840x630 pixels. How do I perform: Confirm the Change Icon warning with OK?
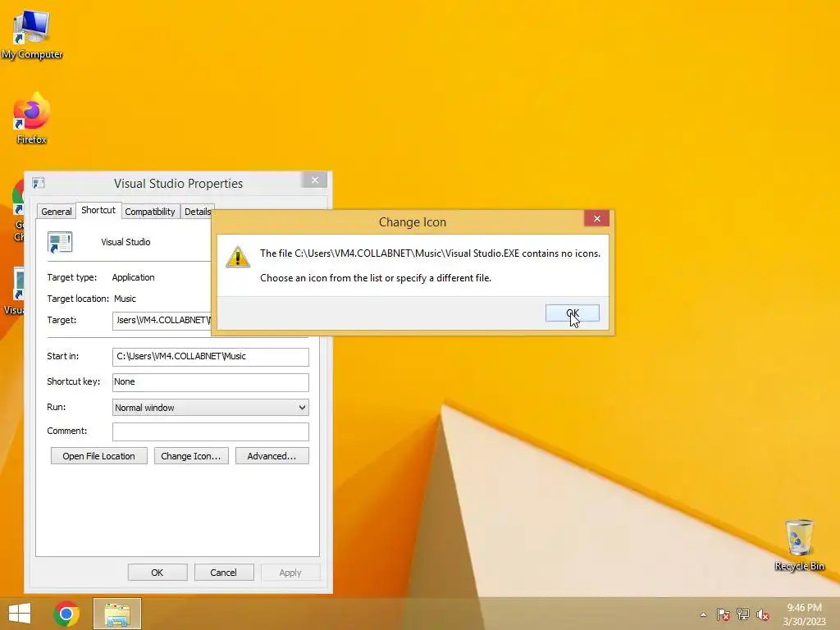coord(572,313)
